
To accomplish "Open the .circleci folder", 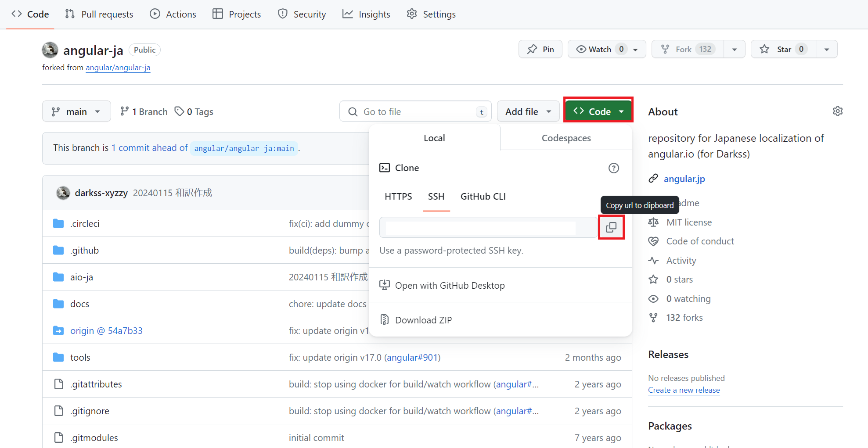I will click(85, 224).
